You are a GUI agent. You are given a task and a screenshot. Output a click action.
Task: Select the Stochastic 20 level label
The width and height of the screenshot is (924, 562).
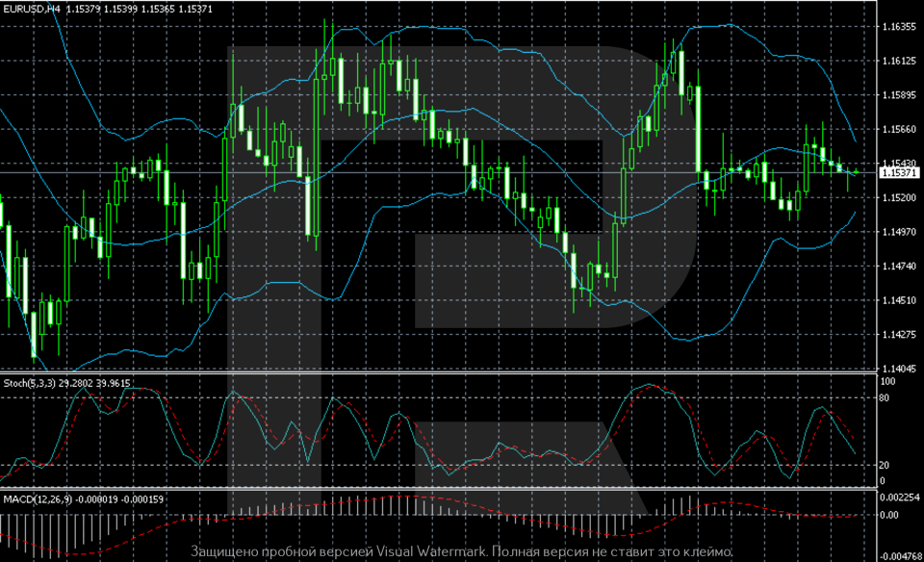[887, 465]
